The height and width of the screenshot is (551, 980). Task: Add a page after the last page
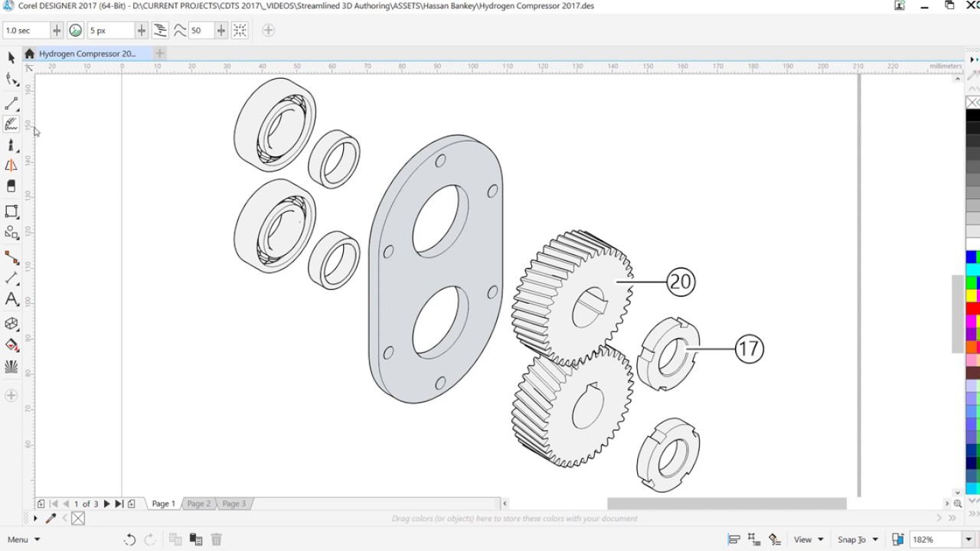[x=132, y=504]
